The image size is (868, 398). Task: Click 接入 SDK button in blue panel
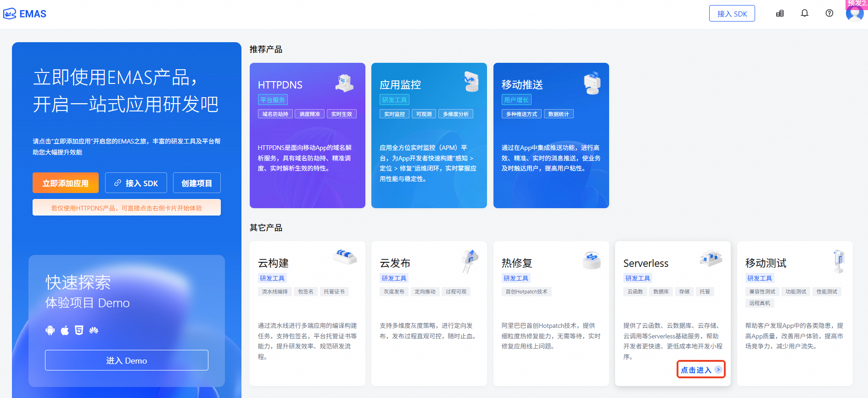[x=136, y=183]
